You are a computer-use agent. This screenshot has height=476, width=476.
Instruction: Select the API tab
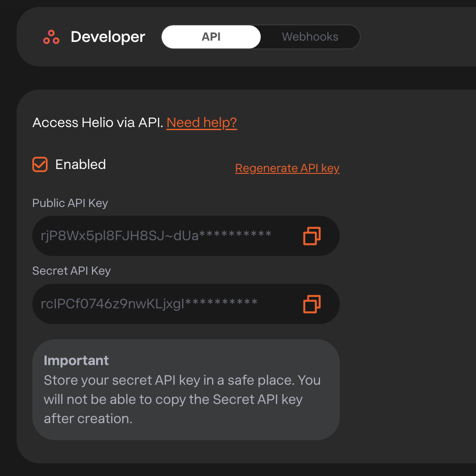click(211, 37)
